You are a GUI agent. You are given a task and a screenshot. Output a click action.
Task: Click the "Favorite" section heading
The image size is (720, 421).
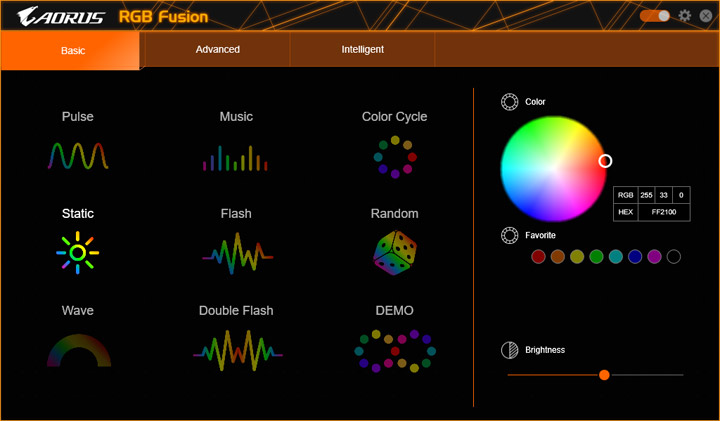540,235
